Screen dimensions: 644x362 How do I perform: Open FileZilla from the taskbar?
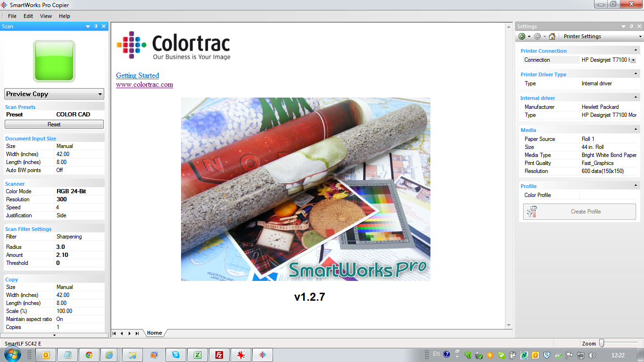pos(219,355)
